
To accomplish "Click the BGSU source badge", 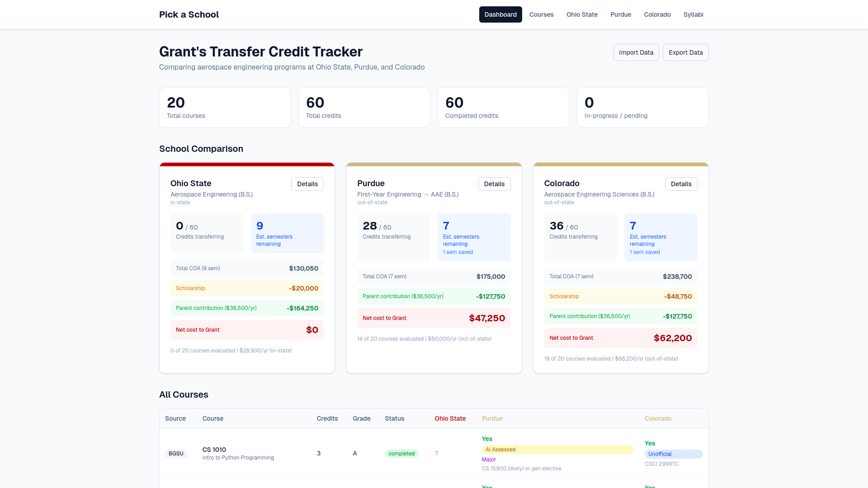I will point(176,454).
